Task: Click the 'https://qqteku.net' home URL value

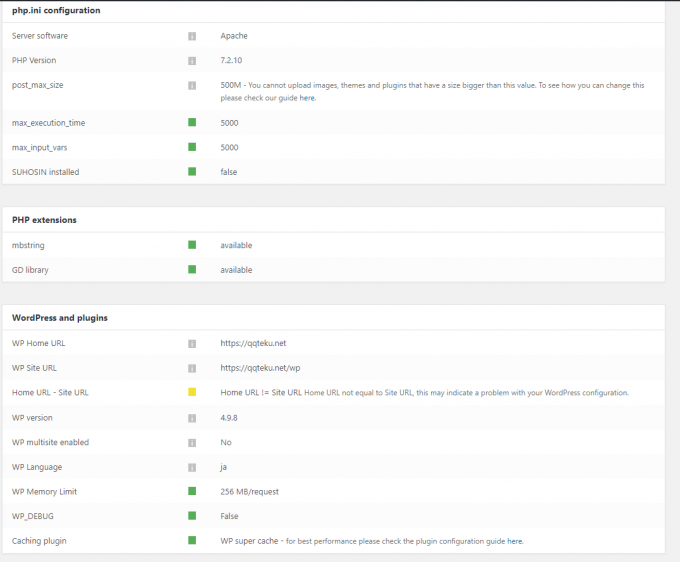Action: click(253, 343)
